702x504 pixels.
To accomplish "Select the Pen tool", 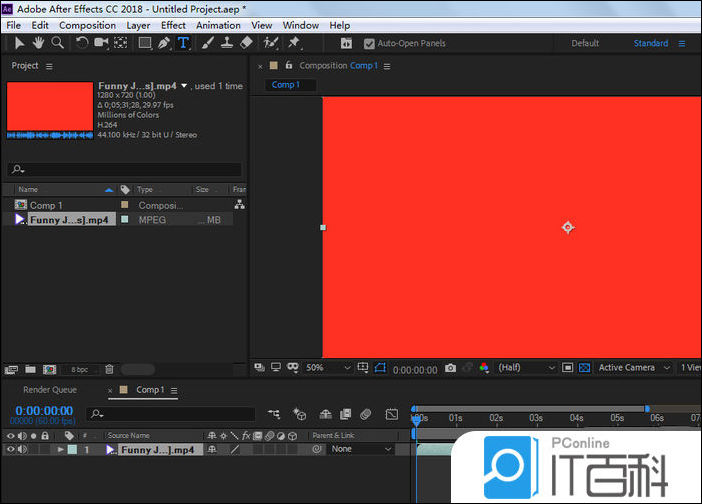I will [x=164, y=43].
